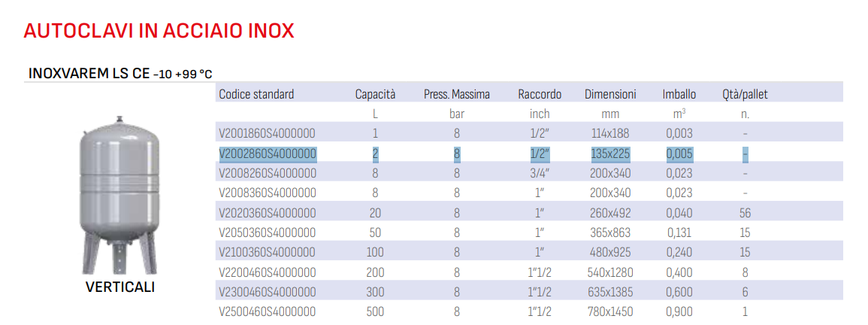Click dimensions value "480x925"

click(610, 252)
